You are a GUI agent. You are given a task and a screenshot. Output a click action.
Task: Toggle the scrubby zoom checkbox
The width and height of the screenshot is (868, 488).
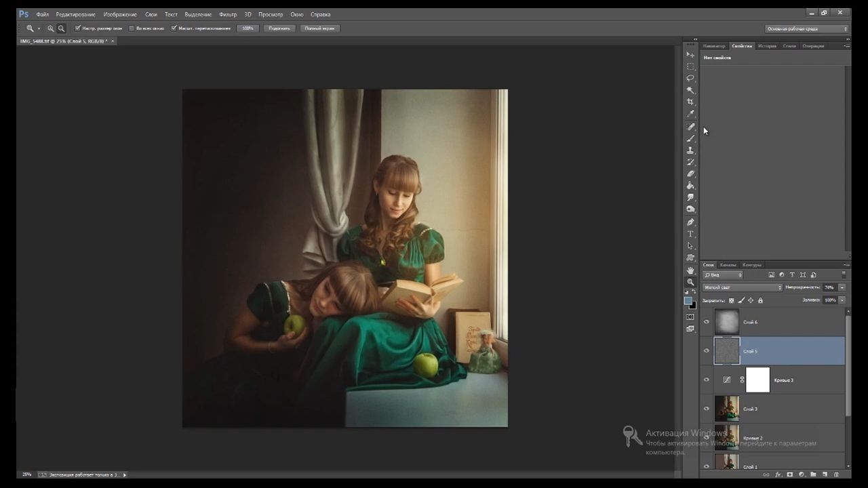tap(174, 28)
